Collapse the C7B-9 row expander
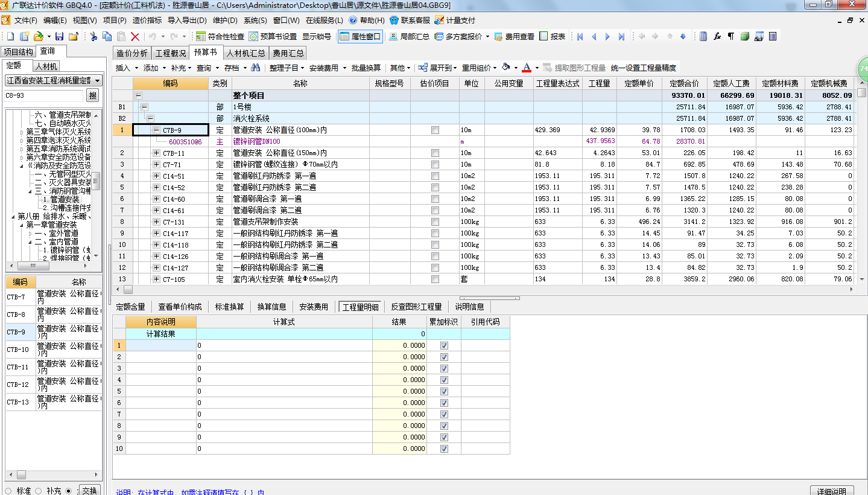868x495 pixels. [x=157, y=130]
